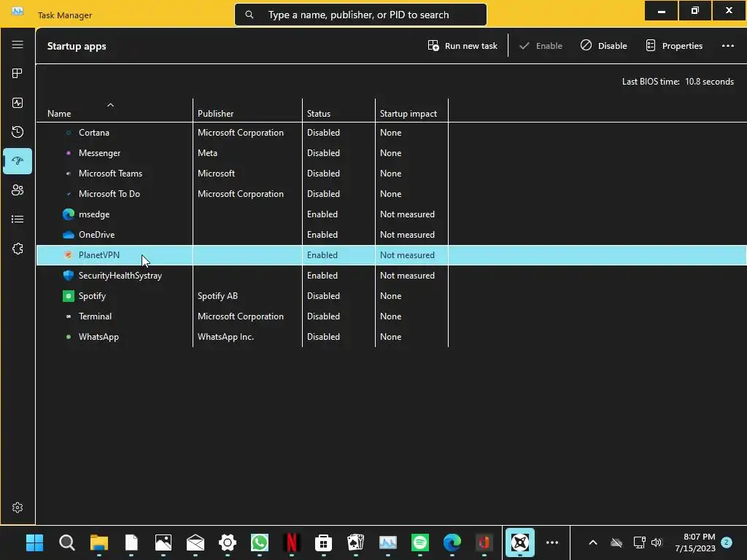This screenshot has height=560, width=747.
Task: Toggle sort arrow above Name column
Action: coord(110,105)
